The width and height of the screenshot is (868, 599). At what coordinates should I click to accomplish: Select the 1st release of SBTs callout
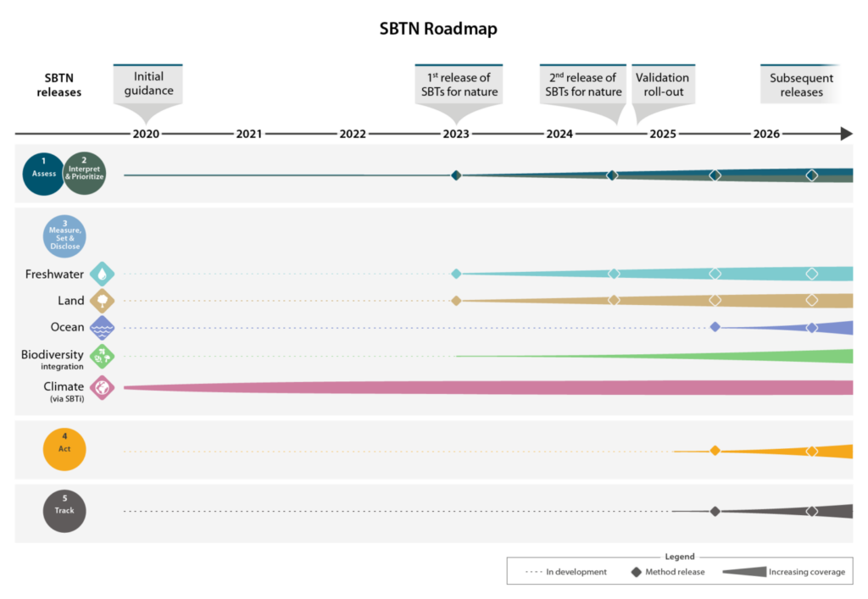point(459,92)
